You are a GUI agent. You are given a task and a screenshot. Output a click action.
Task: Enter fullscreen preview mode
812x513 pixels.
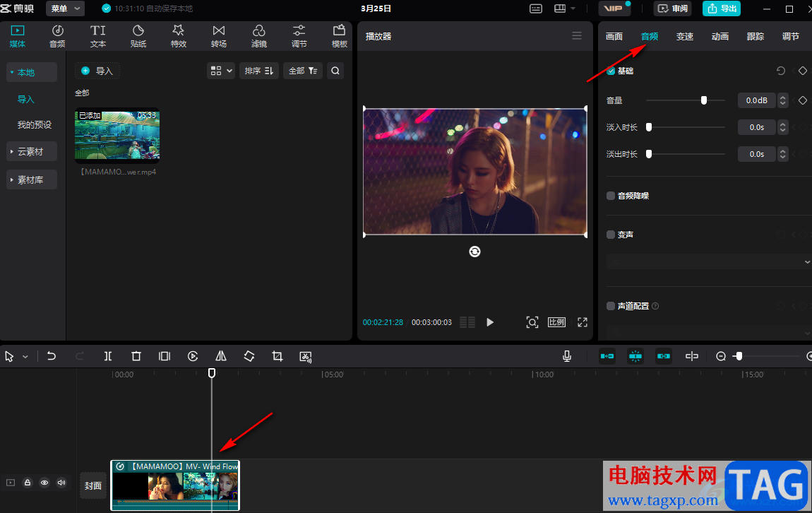click(583, 322)
